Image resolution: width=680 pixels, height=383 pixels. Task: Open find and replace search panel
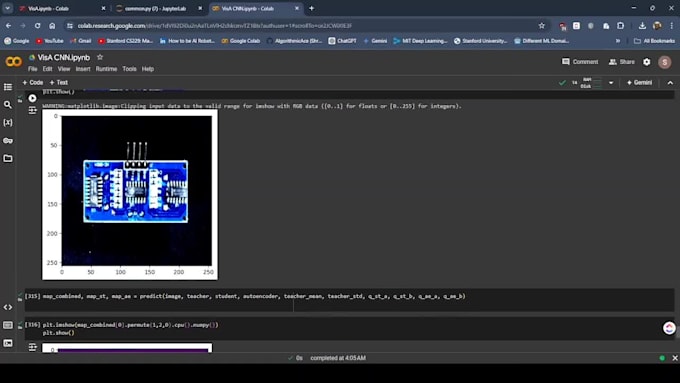point(8,105)
